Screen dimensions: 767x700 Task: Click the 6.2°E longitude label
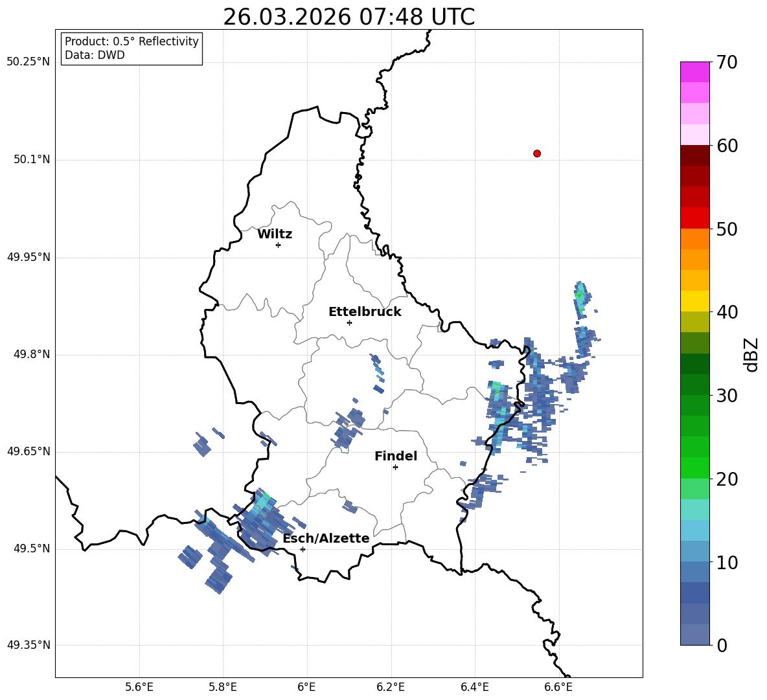pyautogui.click(x=391, y=687)
